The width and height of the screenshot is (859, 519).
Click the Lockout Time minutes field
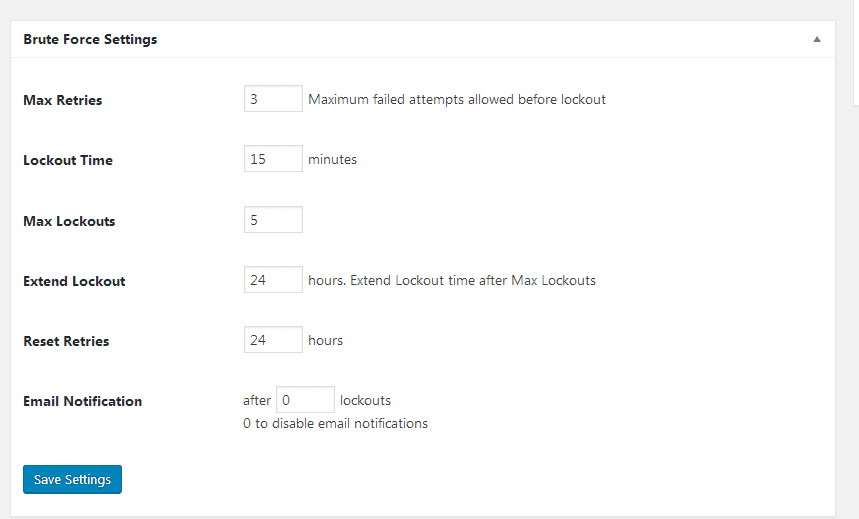pyautogui.click(x=273, y=159)
